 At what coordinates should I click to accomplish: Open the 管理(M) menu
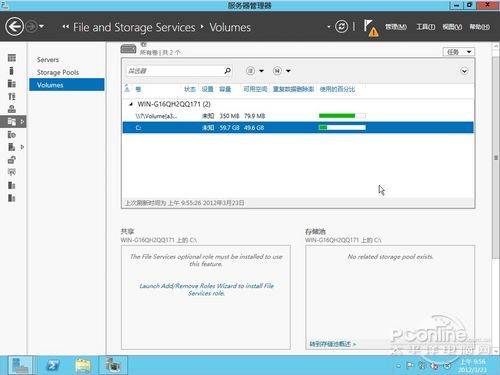396,27
